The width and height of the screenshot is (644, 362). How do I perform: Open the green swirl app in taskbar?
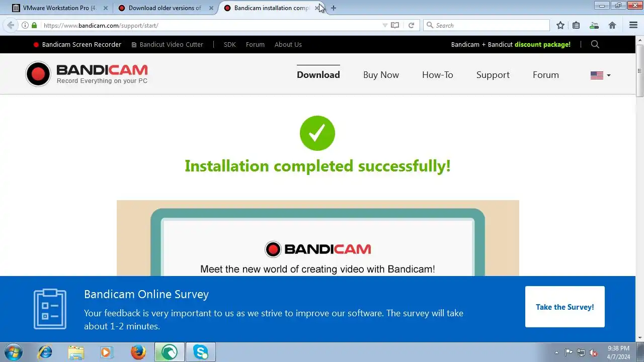point(170,352)
